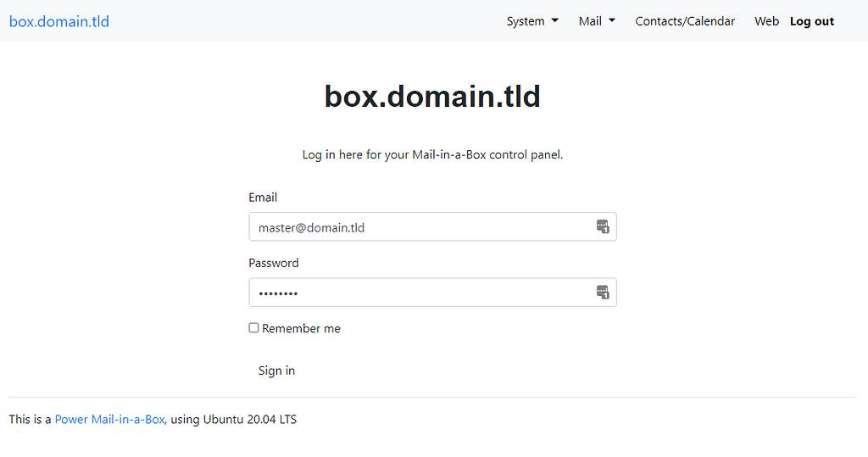Click the caret arrow next to Mail
Screen dimensions: 868x457
[x=612, y=21]
